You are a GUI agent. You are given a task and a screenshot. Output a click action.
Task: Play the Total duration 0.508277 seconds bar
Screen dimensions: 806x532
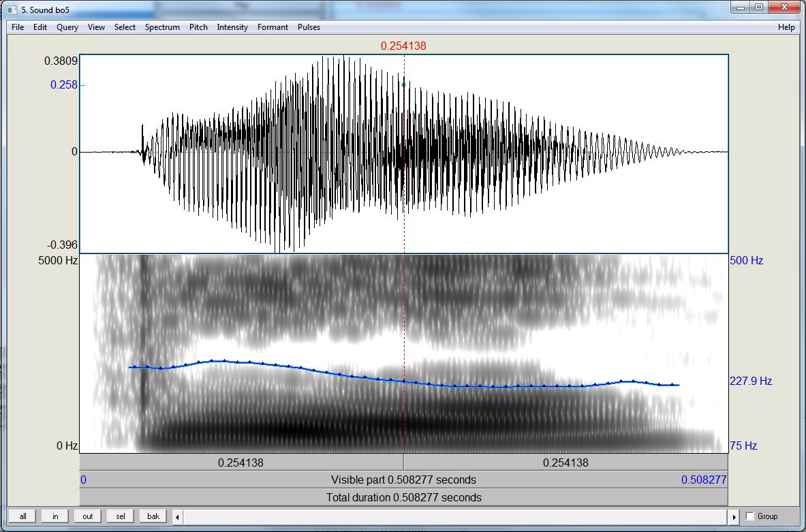[x=403, y=497]
